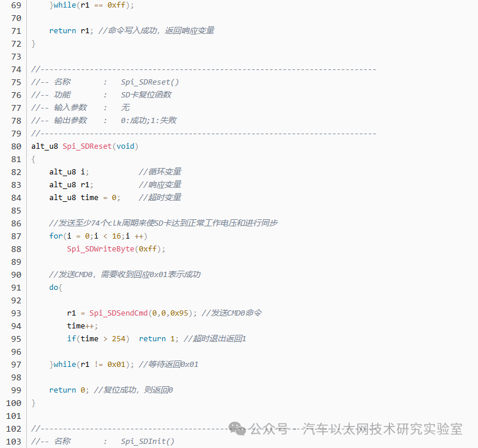Click line number 93 in gutter
478x448 pixels.
tap(16, 313)
